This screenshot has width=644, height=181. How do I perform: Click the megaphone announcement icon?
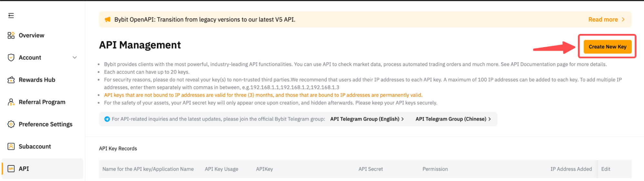(107, 20)
